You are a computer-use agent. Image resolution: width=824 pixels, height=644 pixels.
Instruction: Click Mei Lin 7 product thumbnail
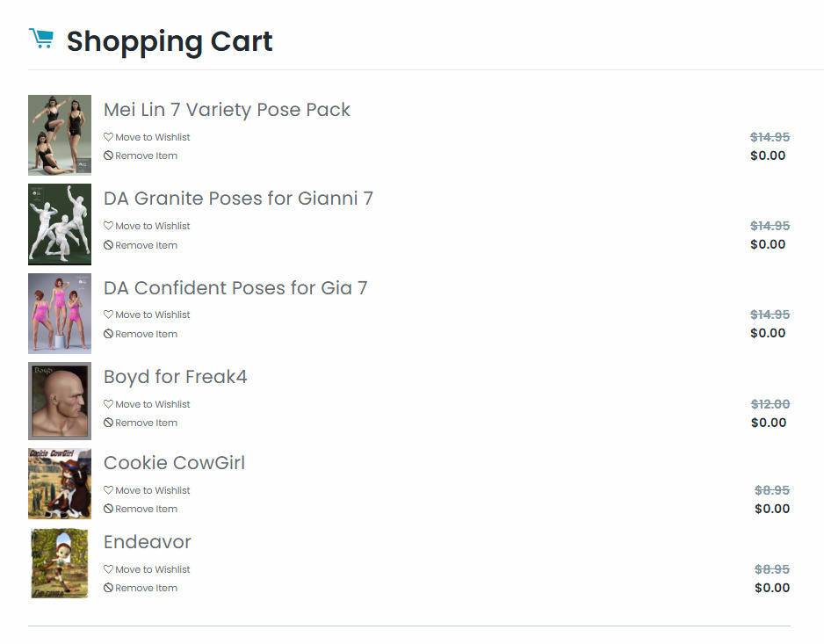(60, 135)
